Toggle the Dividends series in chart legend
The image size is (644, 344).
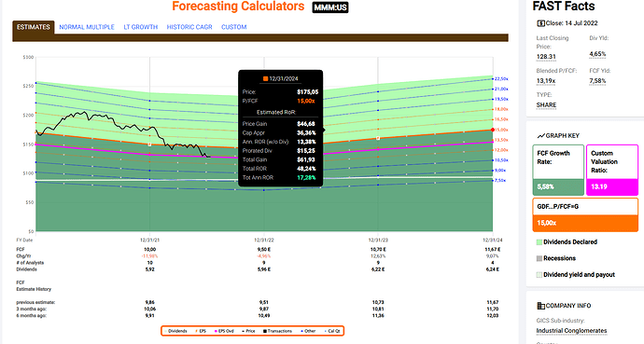click(175, 331)
